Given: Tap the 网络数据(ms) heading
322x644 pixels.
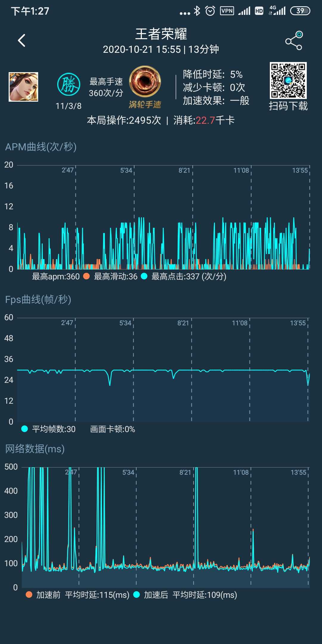Looking at the screenshot, I should (35, 449).
